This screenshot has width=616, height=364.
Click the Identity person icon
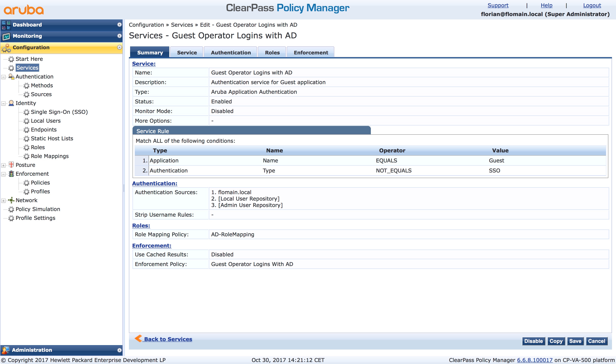pos(11,103)
